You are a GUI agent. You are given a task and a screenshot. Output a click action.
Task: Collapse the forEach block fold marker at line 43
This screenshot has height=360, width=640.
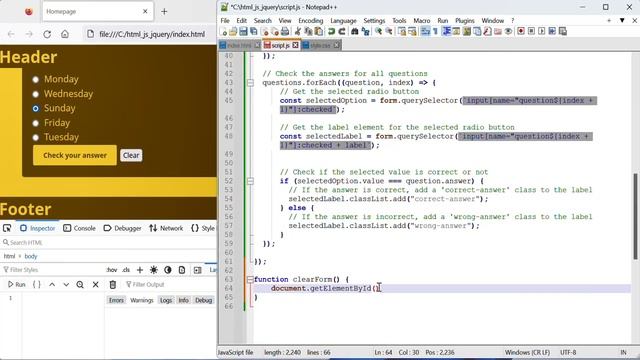pyautogui.click(x=250, y=83)
